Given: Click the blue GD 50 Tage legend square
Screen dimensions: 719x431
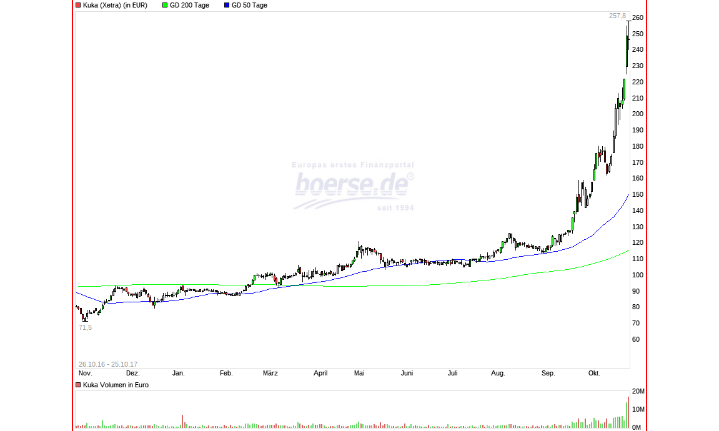Looking at the screenshot, I should [225, 5].
